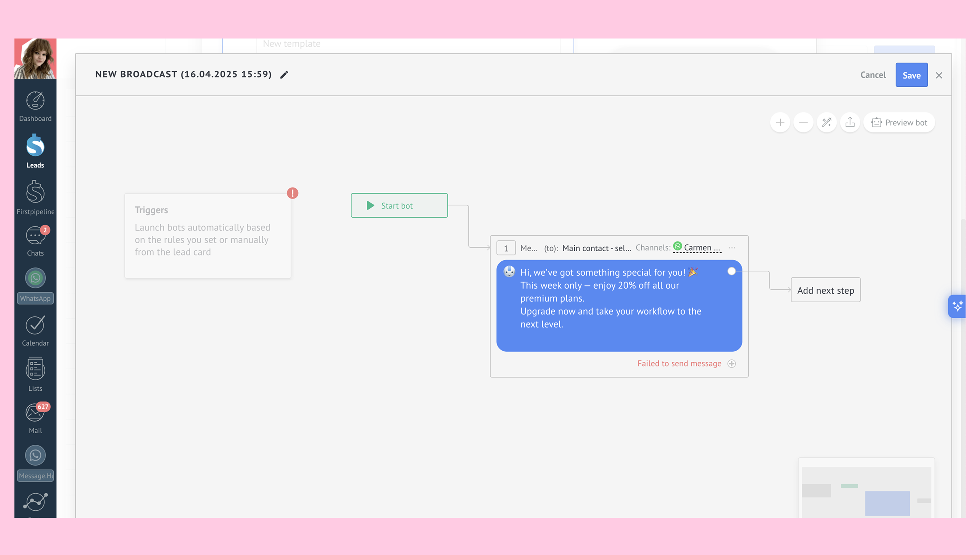The image size is (980, 555).
Task: Open Chats in the sidebar
Action: pyautogui.click(x=35, y=241)
